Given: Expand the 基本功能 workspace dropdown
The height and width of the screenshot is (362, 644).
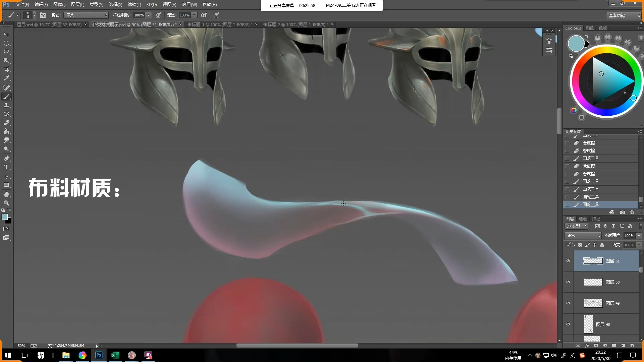Looking at the screenshot, I should coord(624,15).
